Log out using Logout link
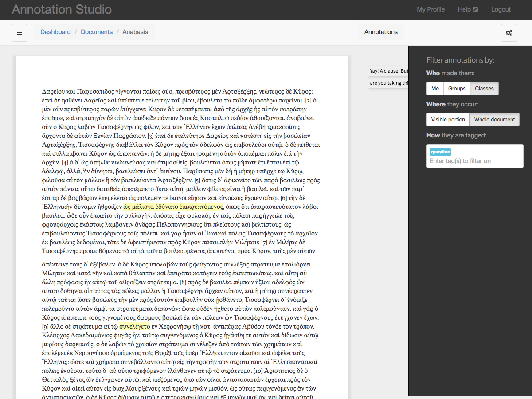532x399 pixels. [501, 9]
